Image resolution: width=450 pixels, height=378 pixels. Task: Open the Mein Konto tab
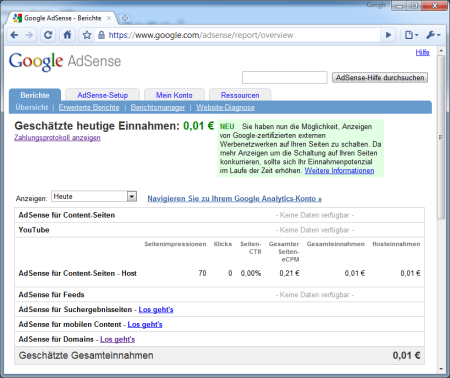point(174,95)
